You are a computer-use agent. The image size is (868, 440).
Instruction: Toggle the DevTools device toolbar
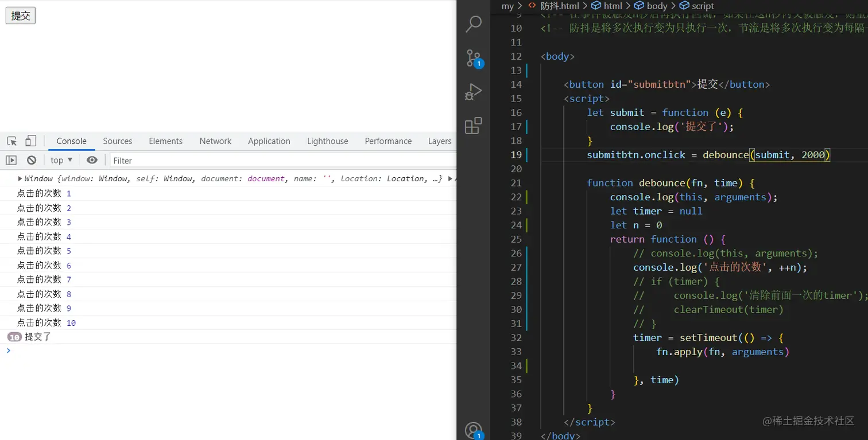30,141
